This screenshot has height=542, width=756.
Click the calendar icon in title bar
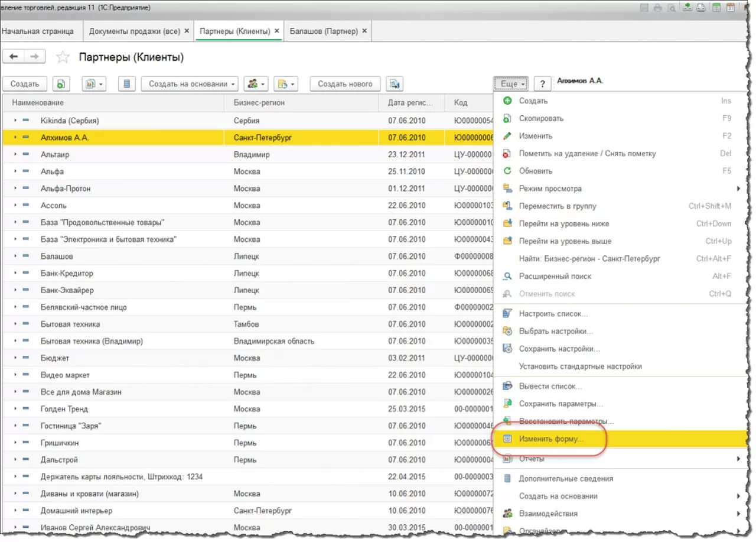coord(731,8)
